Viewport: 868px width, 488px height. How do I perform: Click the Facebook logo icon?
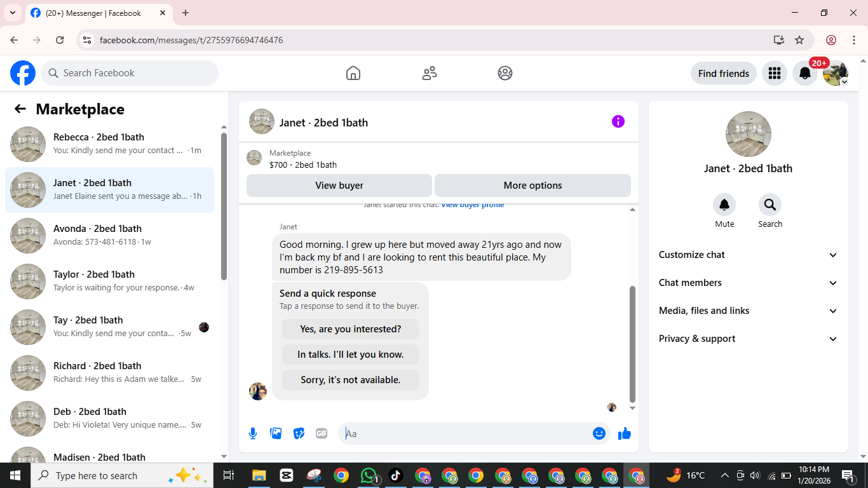23,73
